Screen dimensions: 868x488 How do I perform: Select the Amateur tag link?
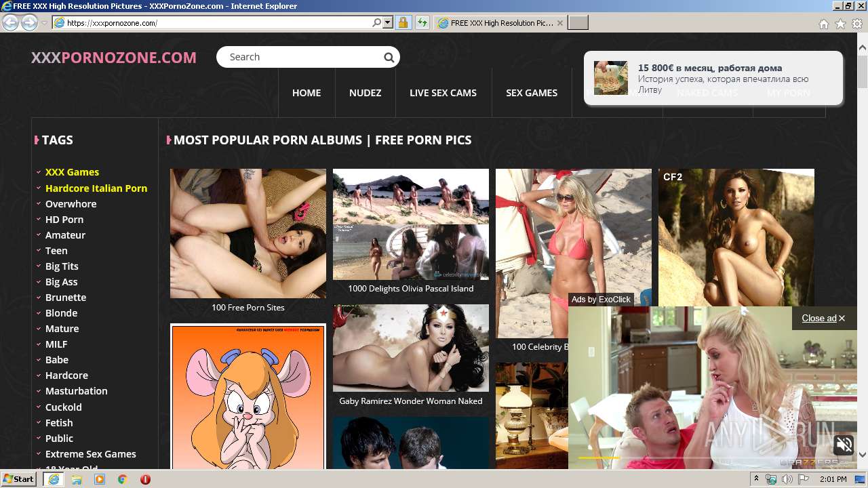(x=65, y=235)
